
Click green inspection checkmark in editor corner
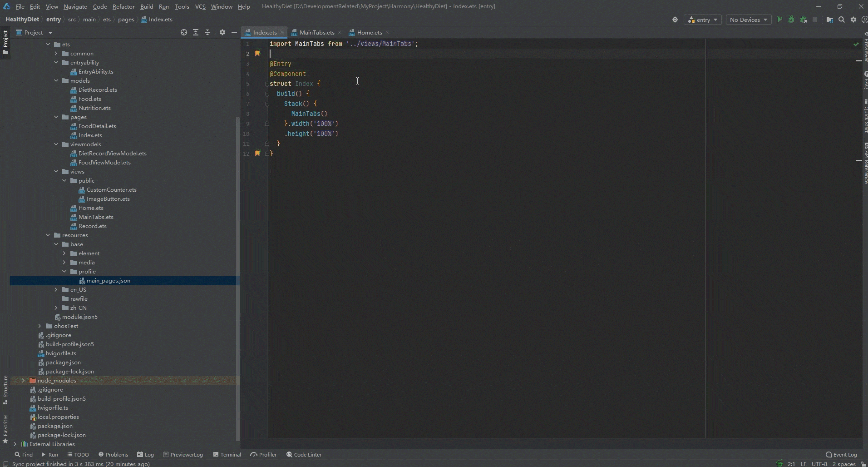point(856,44)
